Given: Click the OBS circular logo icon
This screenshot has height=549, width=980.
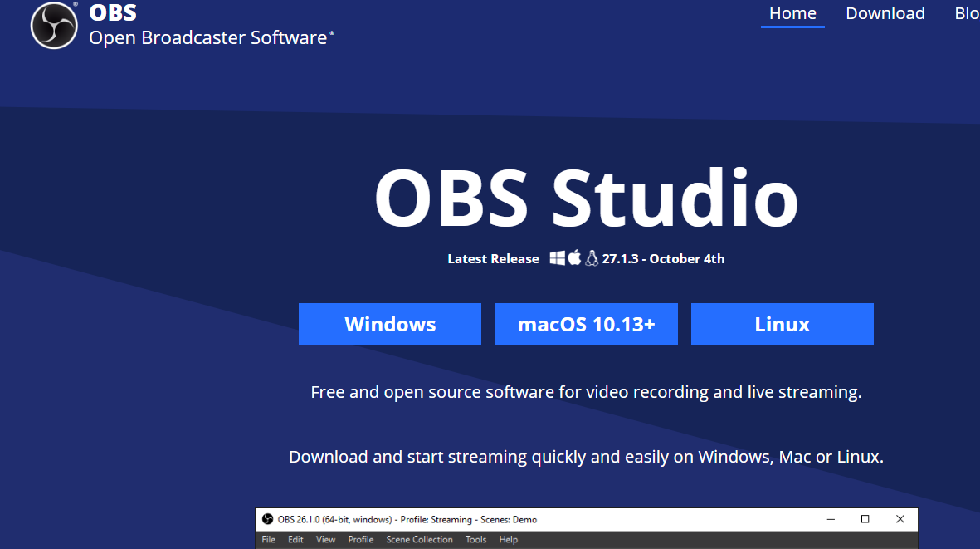Looking at the screenshot, I should [55, 26].
